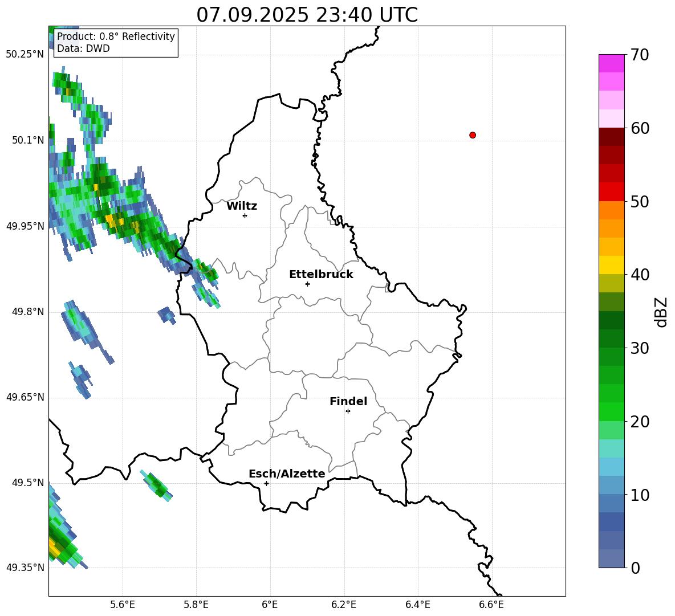Click the 50.1°N latitude label

(x=28, y=140)
